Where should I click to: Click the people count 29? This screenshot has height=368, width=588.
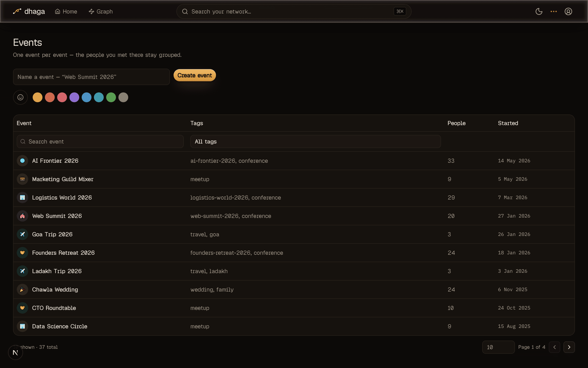point(451,197)
